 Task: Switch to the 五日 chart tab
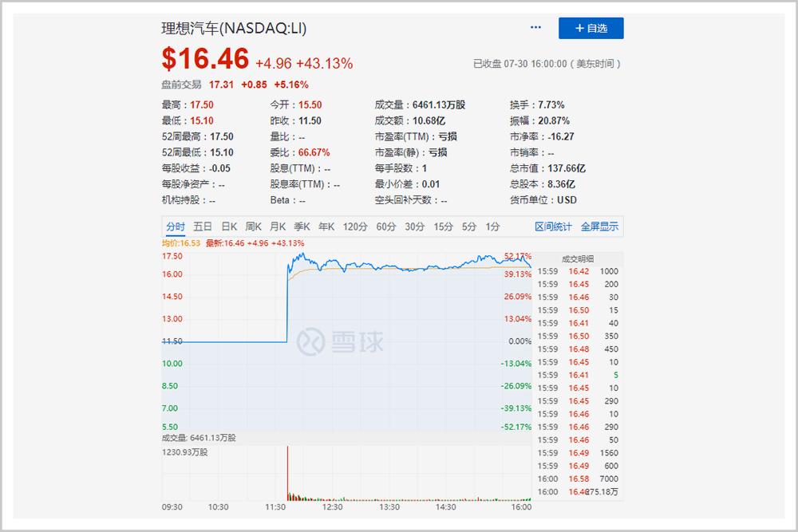click(x=202, y=227)
